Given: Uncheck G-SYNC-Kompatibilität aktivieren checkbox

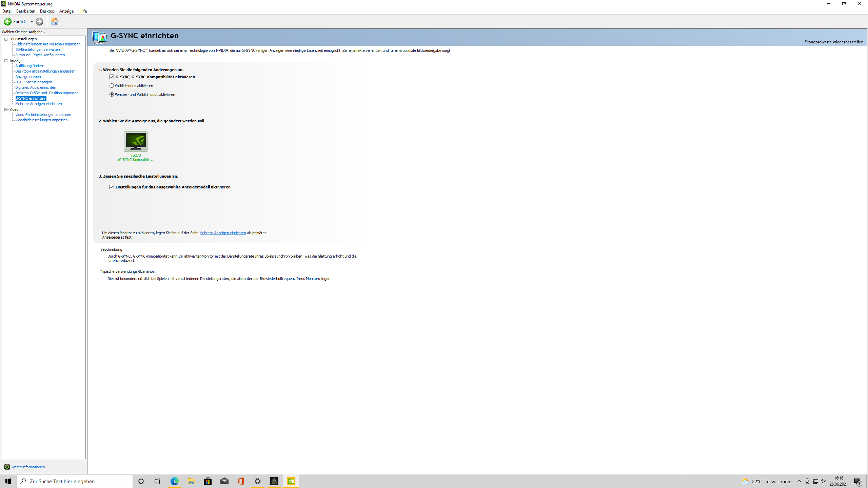Looking at the screenshot, I should (x=112, y=77).
